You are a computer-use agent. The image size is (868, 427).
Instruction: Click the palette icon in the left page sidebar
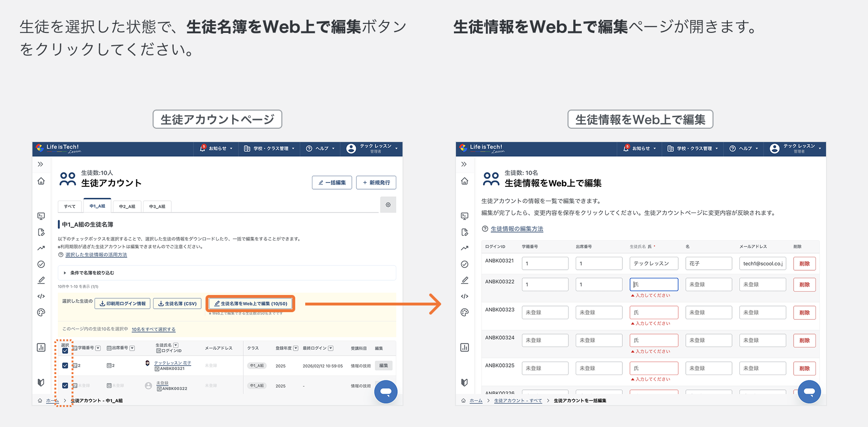(41, 313)
